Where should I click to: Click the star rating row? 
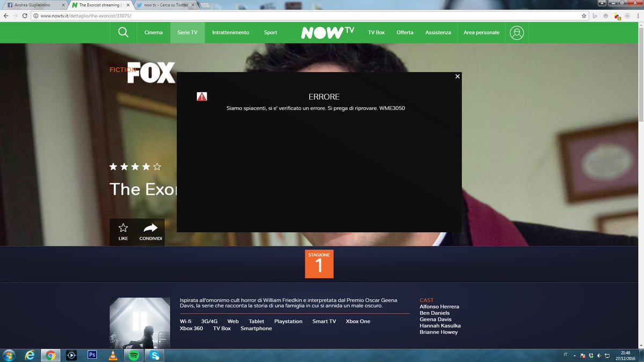coord(135,167)
